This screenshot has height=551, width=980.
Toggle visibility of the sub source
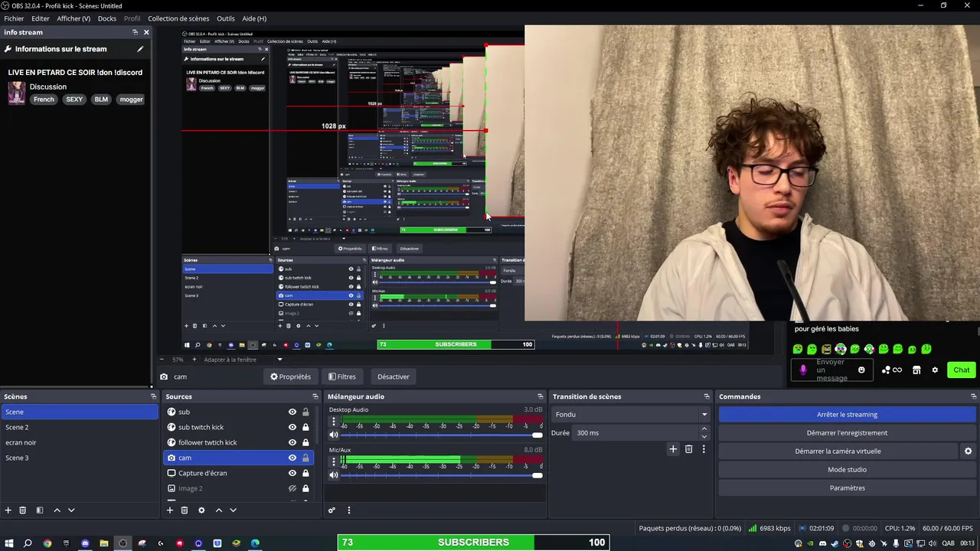[x=292, y=412]
